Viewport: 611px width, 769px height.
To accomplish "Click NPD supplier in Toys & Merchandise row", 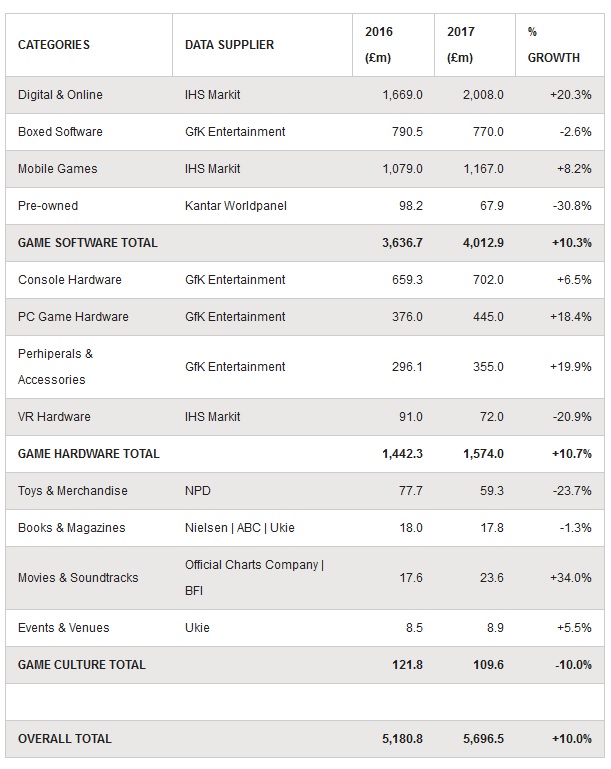I will (198, 491).
